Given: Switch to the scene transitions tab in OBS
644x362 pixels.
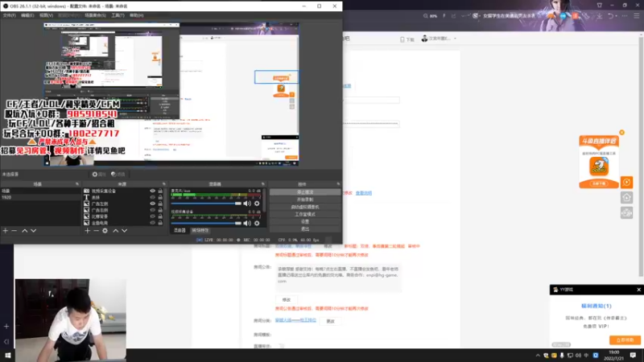Looking at the screenshot, I should tap(200, 230).
